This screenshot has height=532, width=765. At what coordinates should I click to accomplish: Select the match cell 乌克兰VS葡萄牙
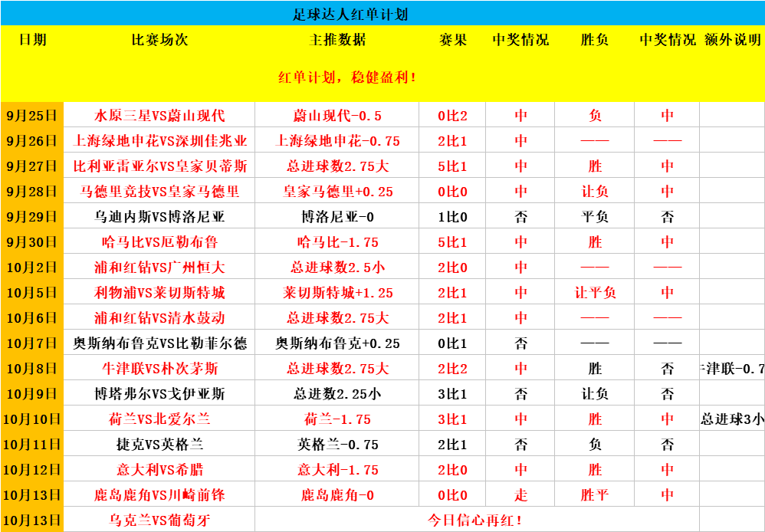[159, 521]
